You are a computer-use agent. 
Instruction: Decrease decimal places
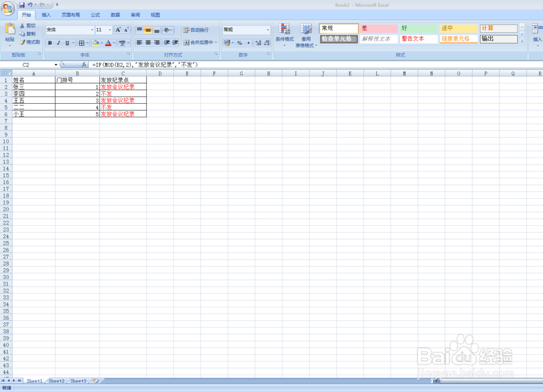coord(267,43)
